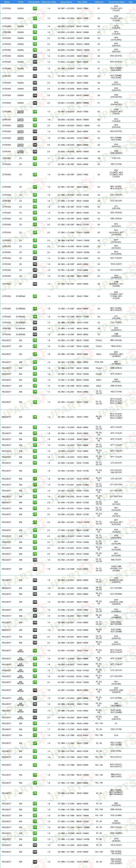
Task: Click the Pojemność silnika column header
Action: pyautogui.click(x=49, y=2)
